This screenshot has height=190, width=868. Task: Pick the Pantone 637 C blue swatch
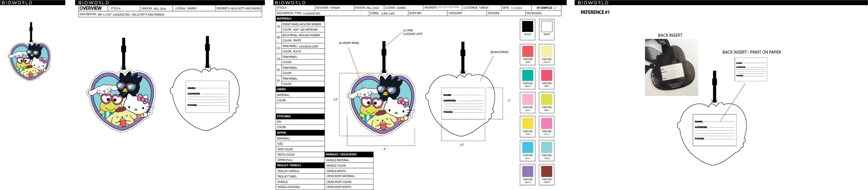[527, 147]
